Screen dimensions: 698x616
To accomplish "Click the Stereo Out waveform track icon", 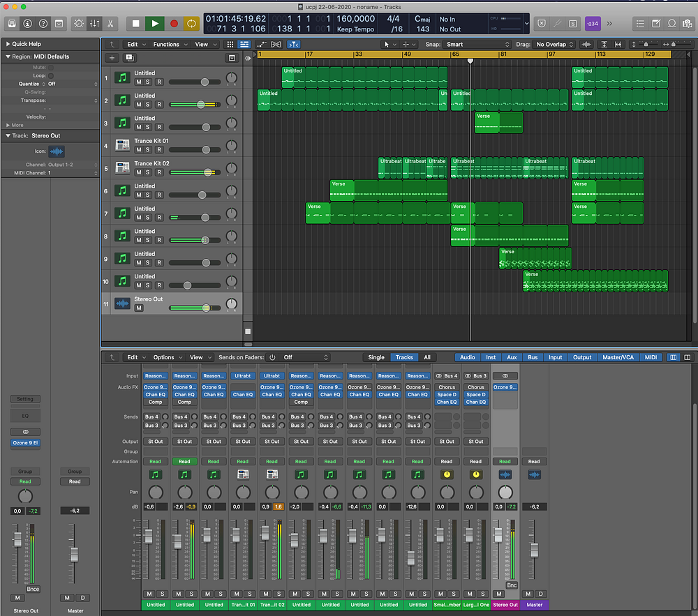I will (122, 303).
